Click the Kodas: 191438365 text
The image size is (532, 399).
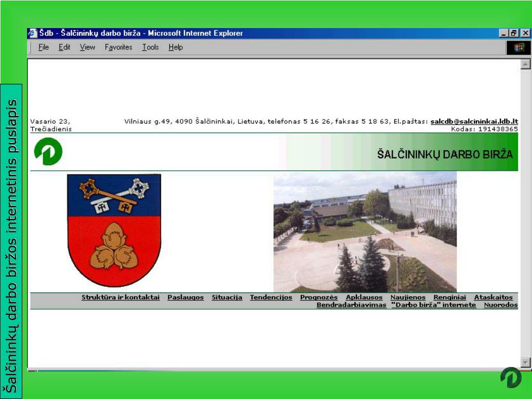click(484, 129)
